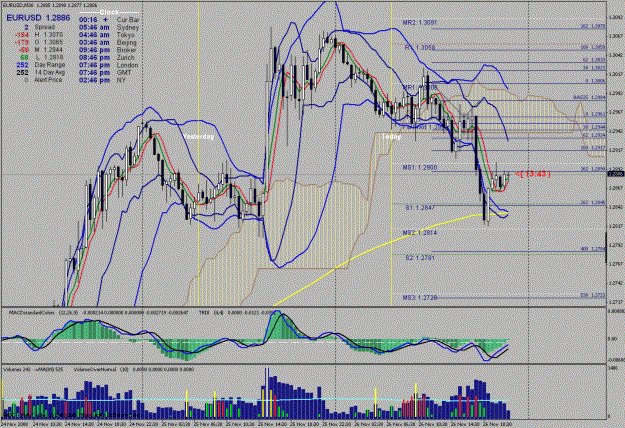Viewport: 625px width, 428px height.
Task: Click the 24 Nov 2009 time axis label
Action: 15,424
